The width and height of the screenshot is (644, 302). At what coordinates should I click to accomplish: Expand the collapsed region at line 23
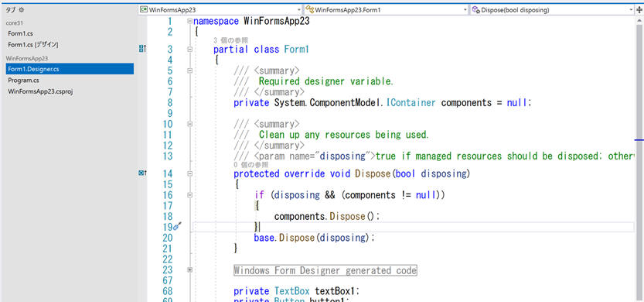click(x=189, y=270)
